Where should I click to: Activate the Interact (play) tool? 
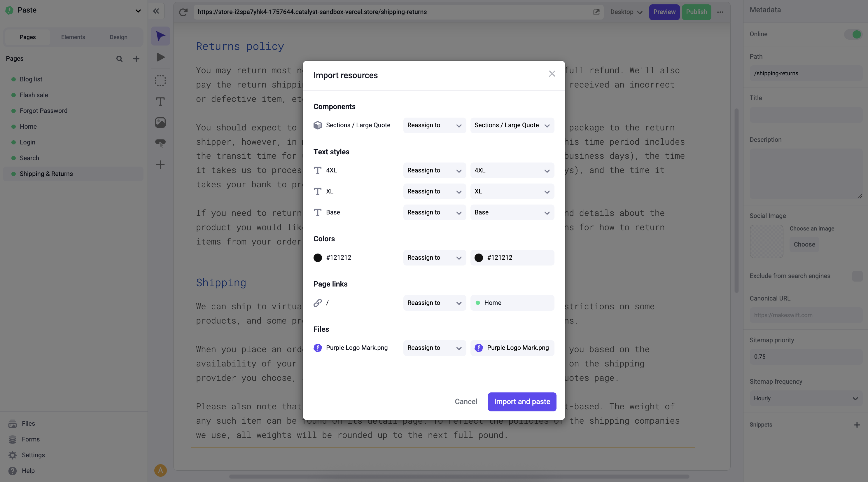[160, 57]
